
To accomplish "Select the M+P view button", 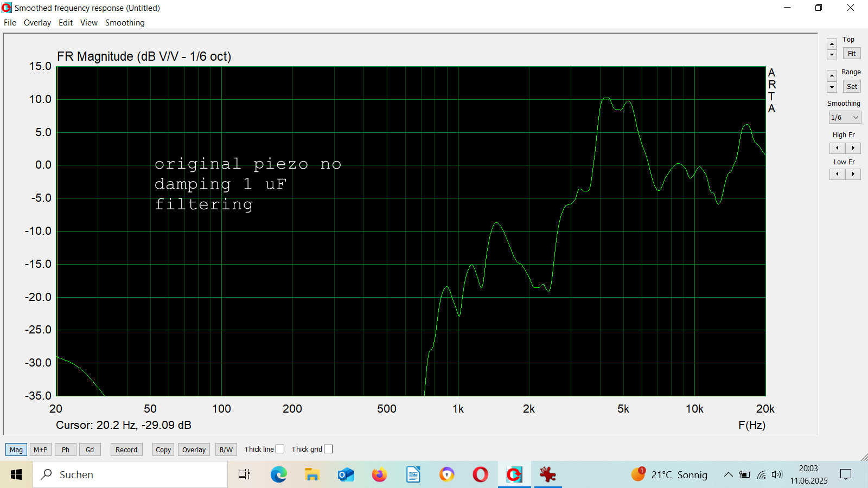I will point(41,450).
